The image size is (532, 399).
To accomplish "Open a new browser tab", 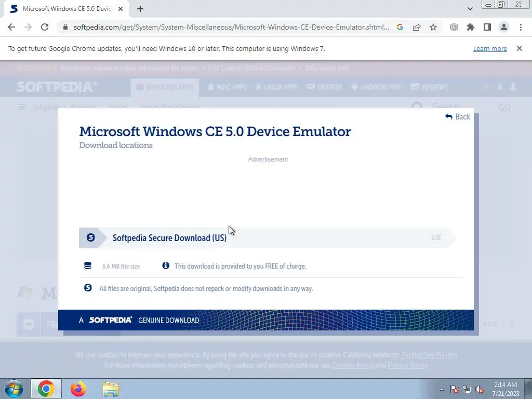I will coord(140,9).
